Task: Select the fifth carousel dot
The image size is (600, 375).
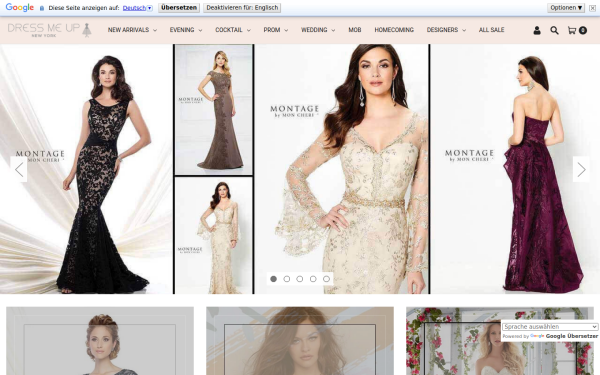Action: [x=326, y=279]
